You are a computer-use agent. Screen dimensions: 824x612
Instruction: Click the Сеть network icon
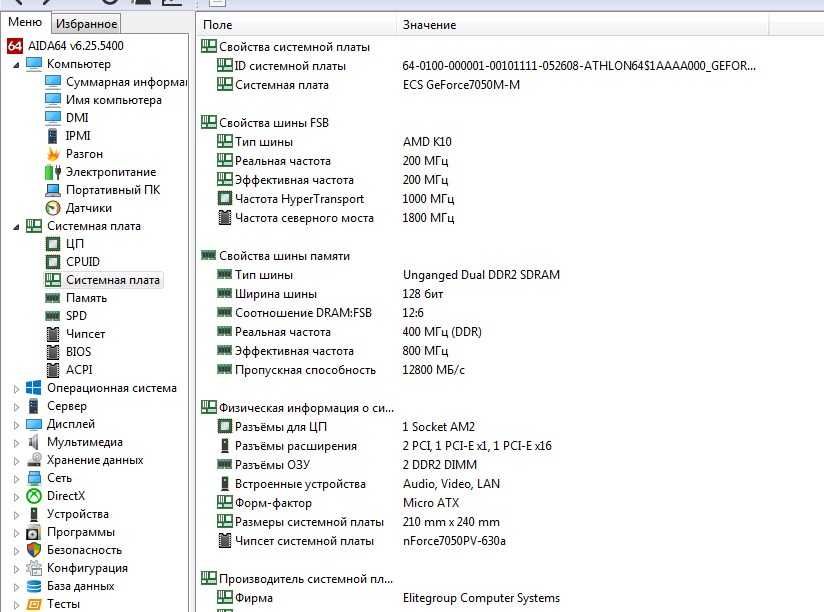(34, 478)
